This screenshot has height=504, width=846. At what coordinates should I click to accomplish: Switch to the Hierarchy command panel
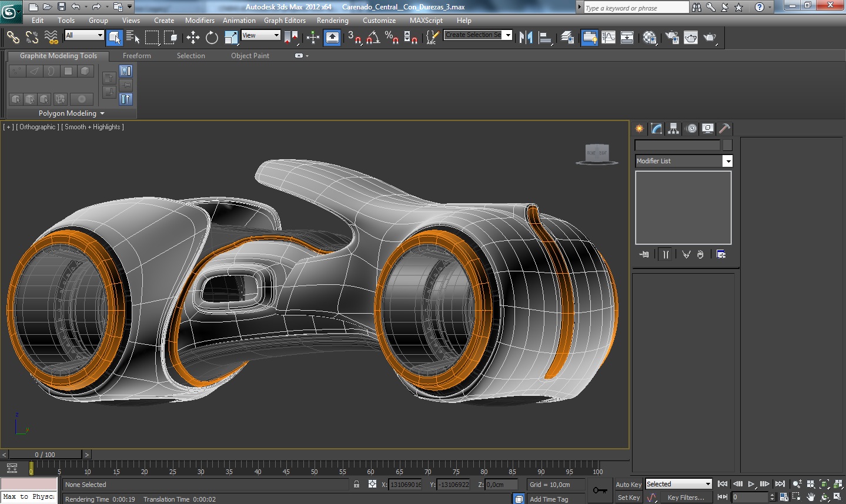tap(673, 129)
